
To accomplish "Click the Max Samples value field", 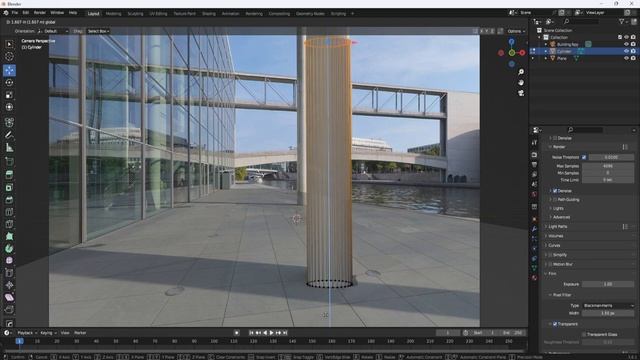I will pyautogui.click(x=608, y=166).
